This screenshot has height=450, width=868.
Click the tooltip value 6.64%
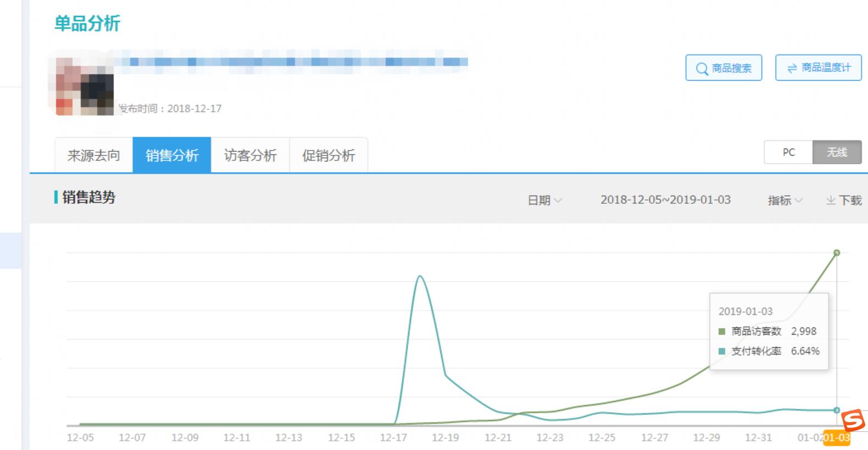[x=805, y=351]
